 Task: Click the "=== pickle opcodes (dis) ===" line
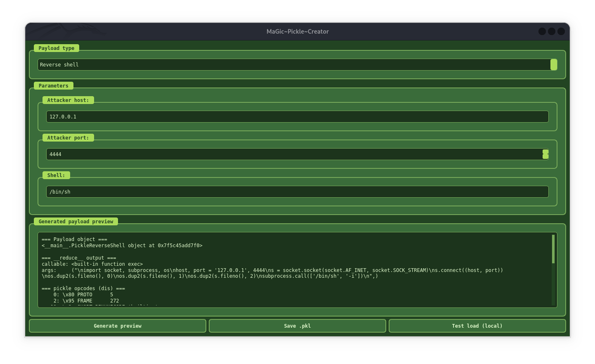tap(83, 288)
